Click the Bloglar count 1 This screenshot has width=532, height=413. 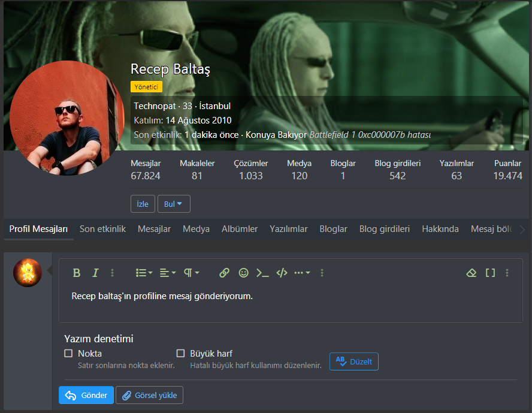pos(343,176)
